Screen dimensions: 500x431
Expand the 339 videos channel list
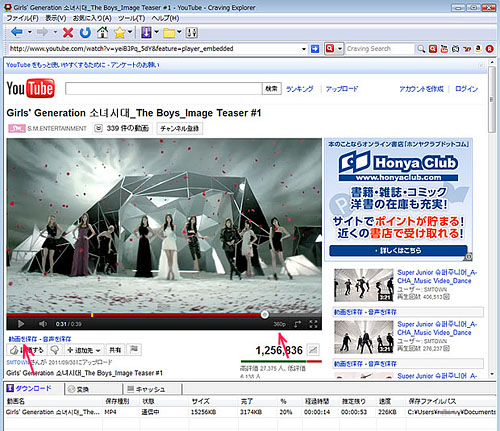121,128
